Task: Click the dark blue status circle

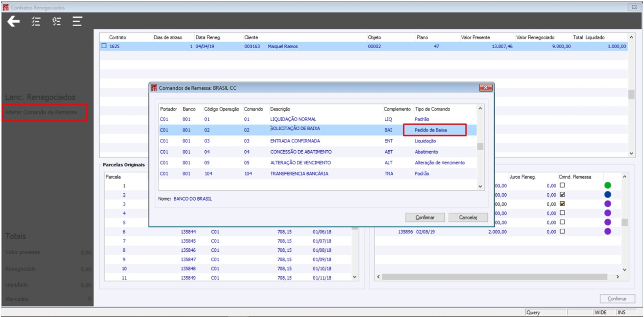Action: pyautogui.click(x=608, y=195)
